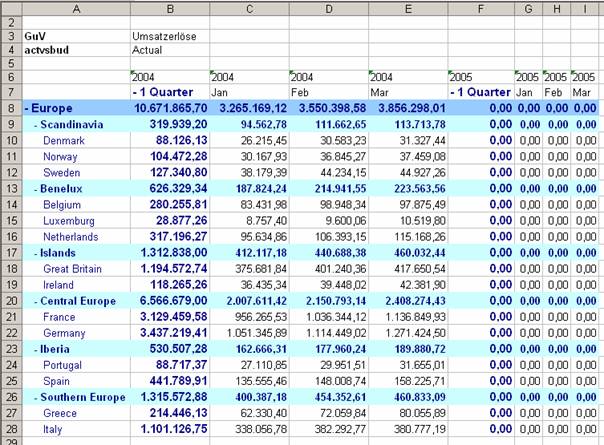Select the Great Britain row label

pos(72,268)
